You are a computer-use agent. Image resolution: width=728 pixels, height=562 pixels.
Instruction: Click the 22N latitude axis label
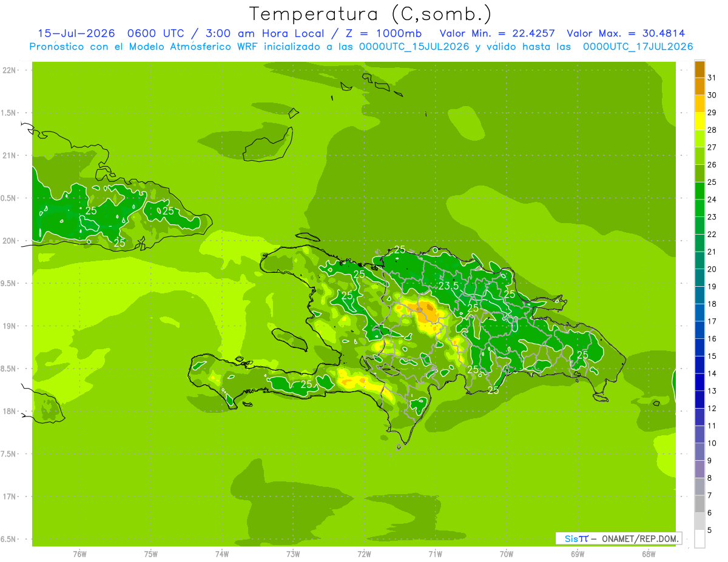pyautogui.click(x=9, y=70)
